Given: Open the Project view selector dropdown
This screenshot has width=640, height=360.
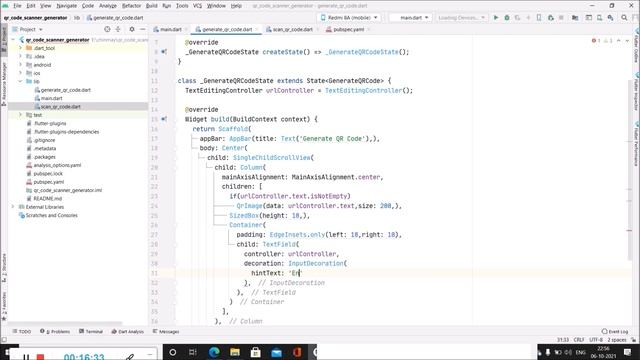Looking at the screenshot, I should (x=28, y=29).
